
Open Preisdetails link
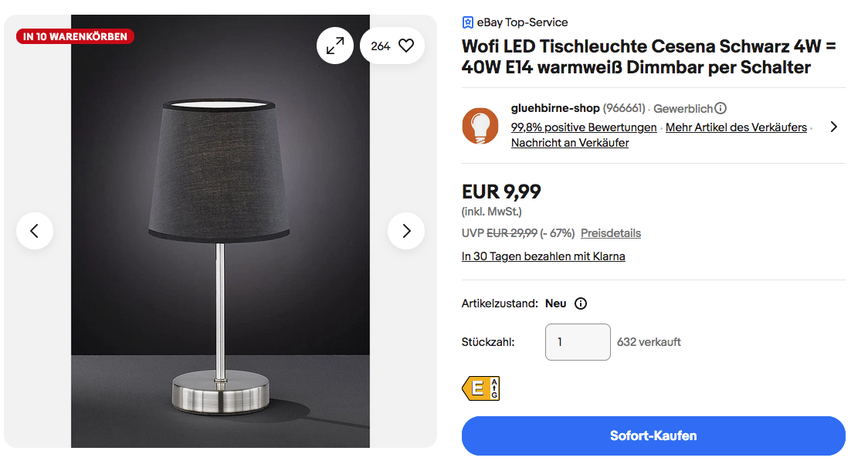(x=611, y=233)
